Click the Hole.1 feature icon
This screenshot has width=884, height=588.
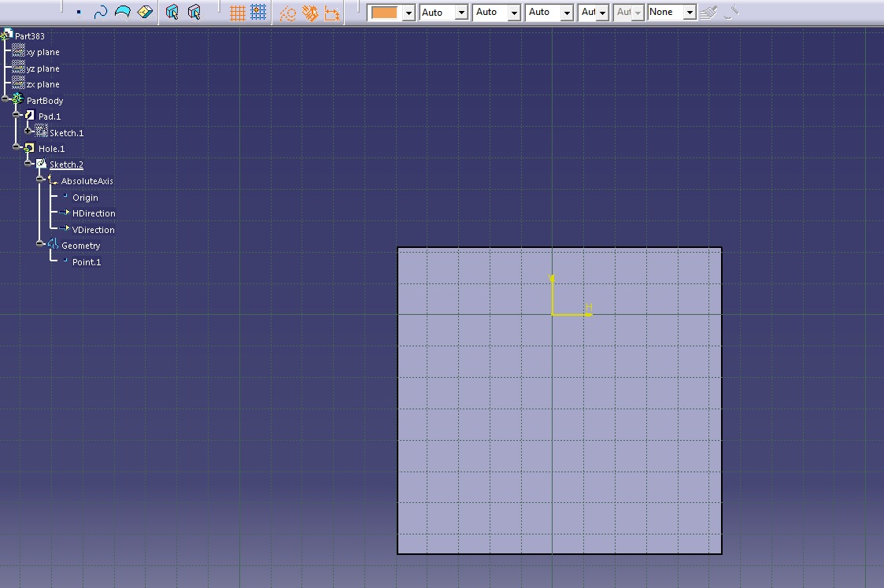point(29,148)
